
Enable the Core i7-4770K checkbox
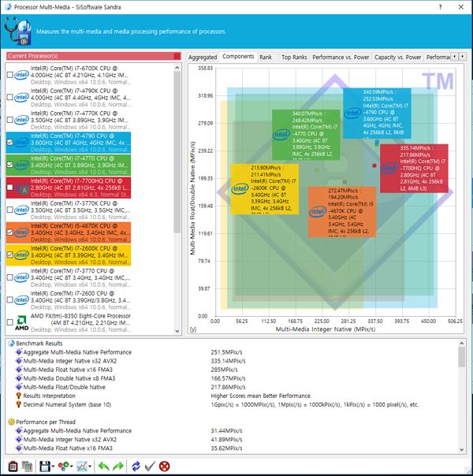(x=10, y=120)
